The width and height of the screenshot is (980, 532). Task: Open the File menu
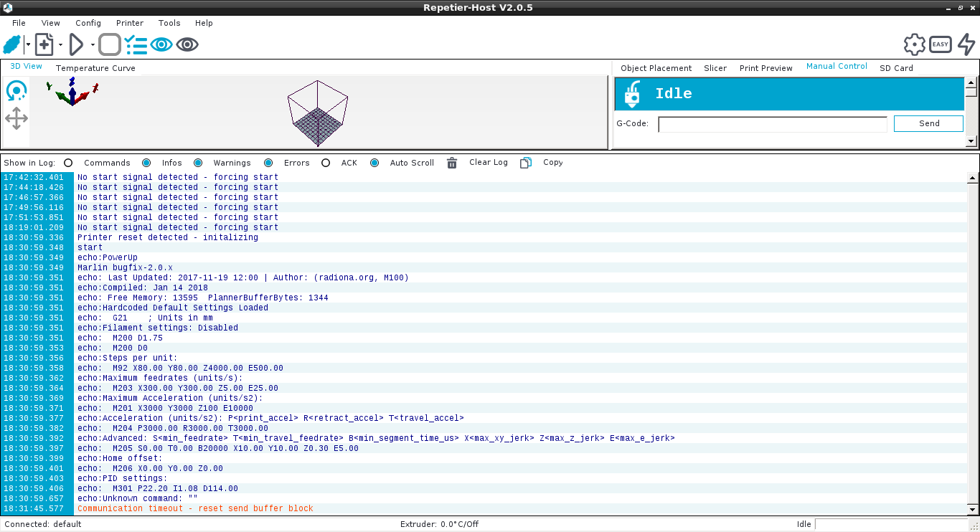(19, 23)
